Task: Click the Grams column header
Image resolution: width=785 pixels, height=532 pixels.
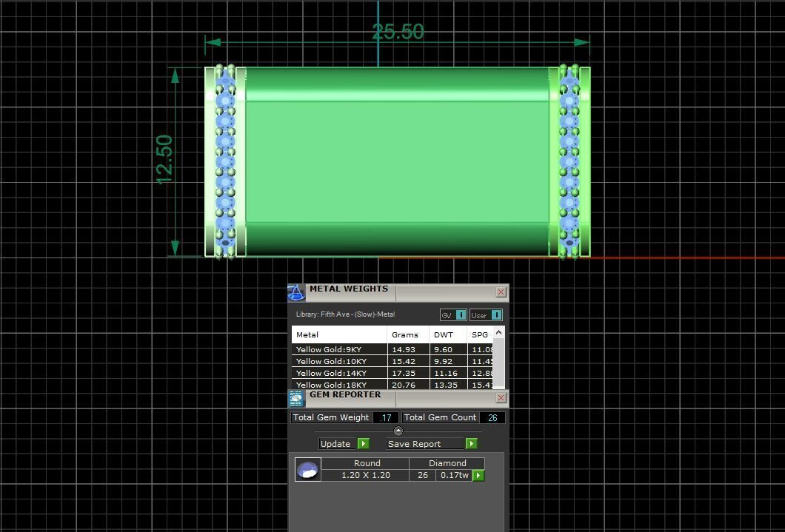Action: tap(408, 335)
